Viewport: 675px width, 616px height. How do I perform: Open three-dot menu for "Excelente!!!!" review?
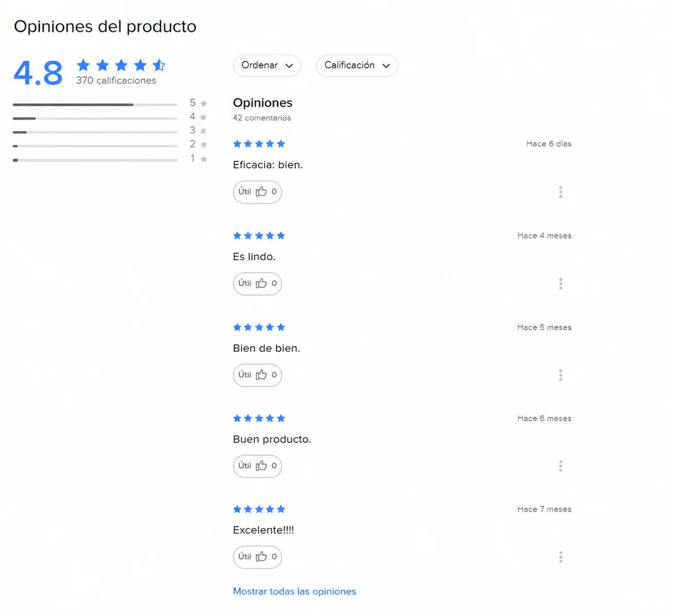pyautogui.click(x=560, y=557)
